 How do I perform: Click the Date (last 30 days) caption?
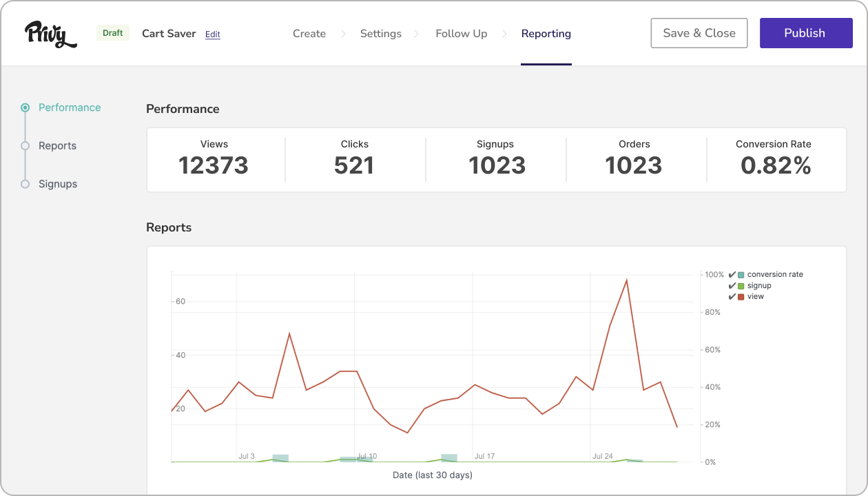(433, 475)
